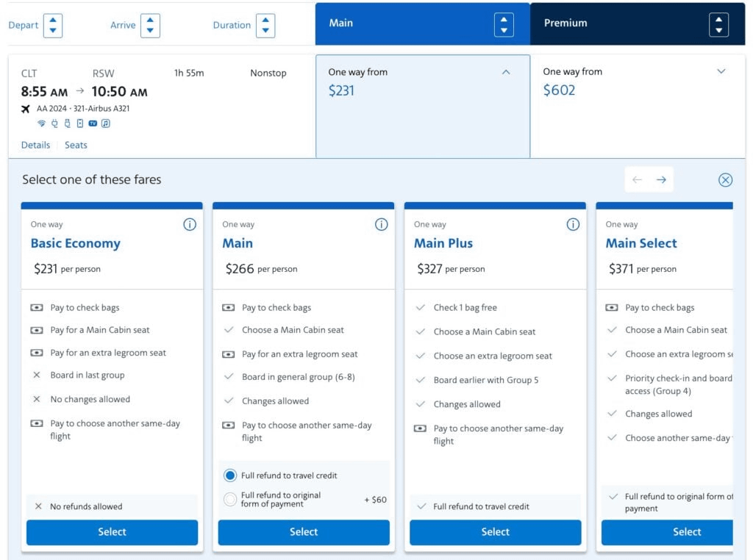The height and width of the screenshot is (560, 753).
Task: Click the Main Plus heading
Action: (x=443, y=243)
